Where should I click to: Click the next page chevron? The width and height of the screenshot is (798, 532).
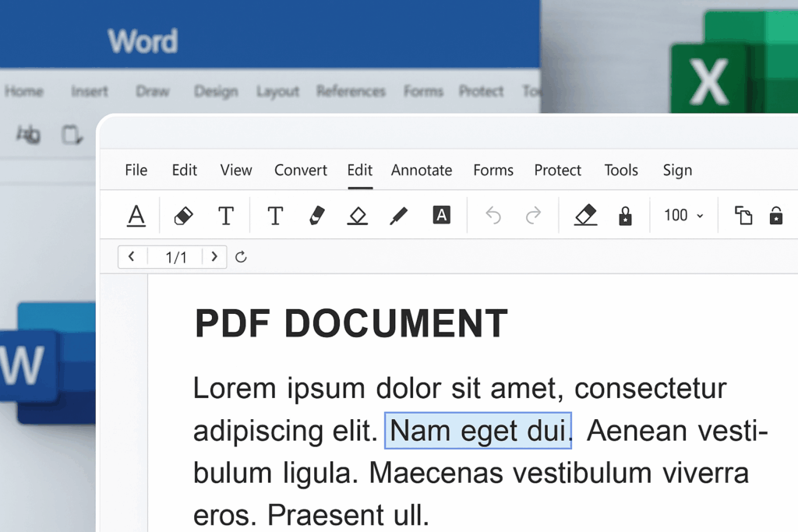point(215,256)
